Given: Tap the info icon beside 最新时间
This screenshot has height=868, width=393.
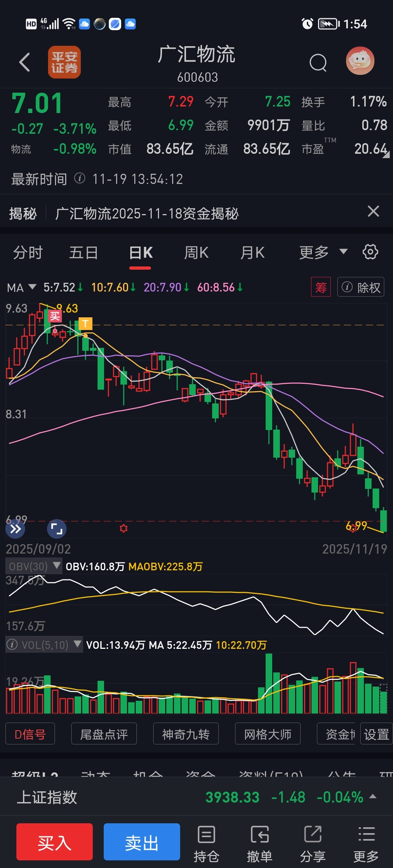Looking at the screenshot, I should pos(80,178).
